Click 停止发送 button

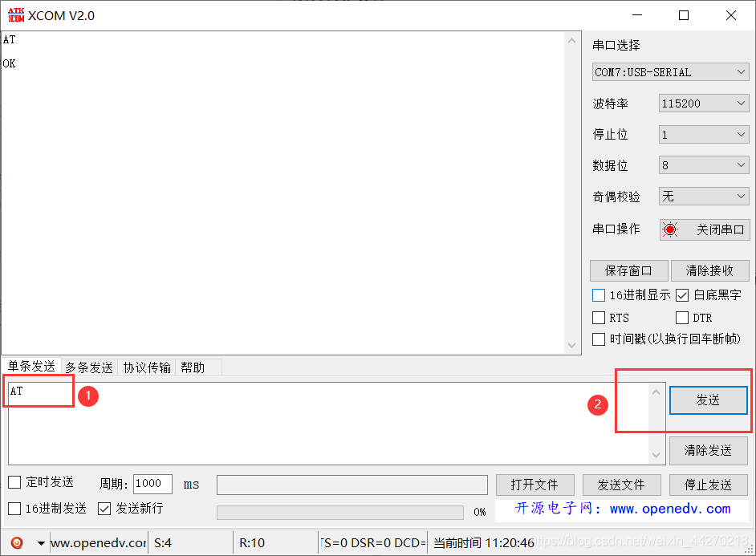pyautogui.click(x=709, y=485)
